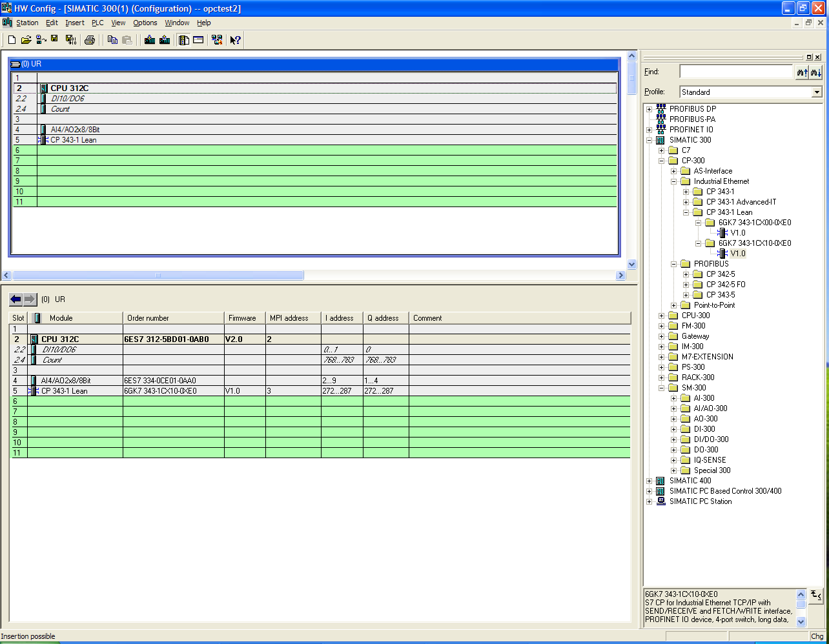Collapse the SM-300 folder node
The height and width of the screenshot is (644, 829).
point(662,388)
